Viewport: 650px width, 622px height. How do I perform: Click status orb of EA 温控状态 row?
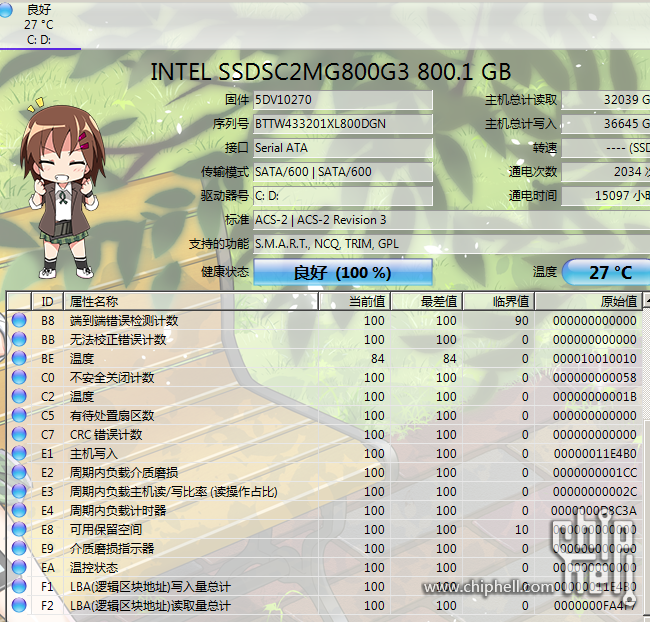point(19,568)
